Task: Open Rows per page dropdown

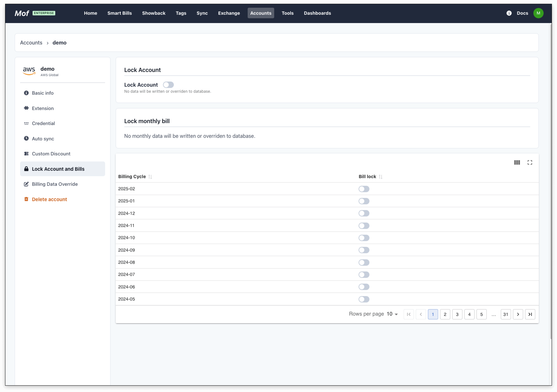Action: pos(392,314)
